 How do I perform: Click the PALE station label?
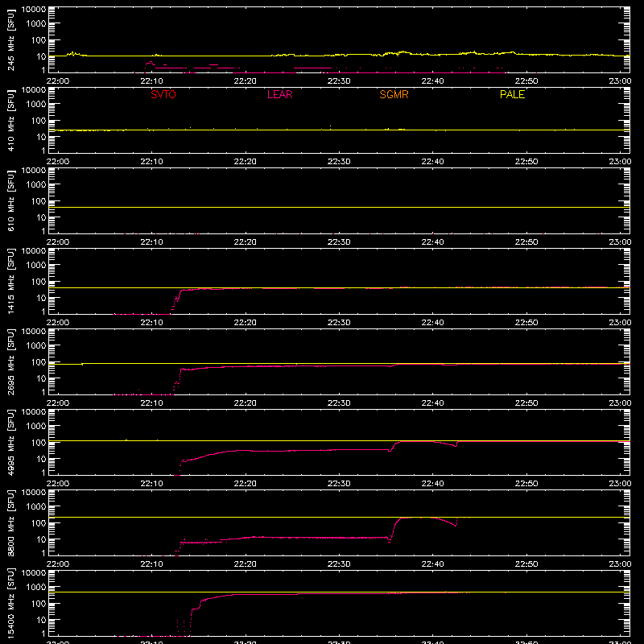click(x=512, y=94)
